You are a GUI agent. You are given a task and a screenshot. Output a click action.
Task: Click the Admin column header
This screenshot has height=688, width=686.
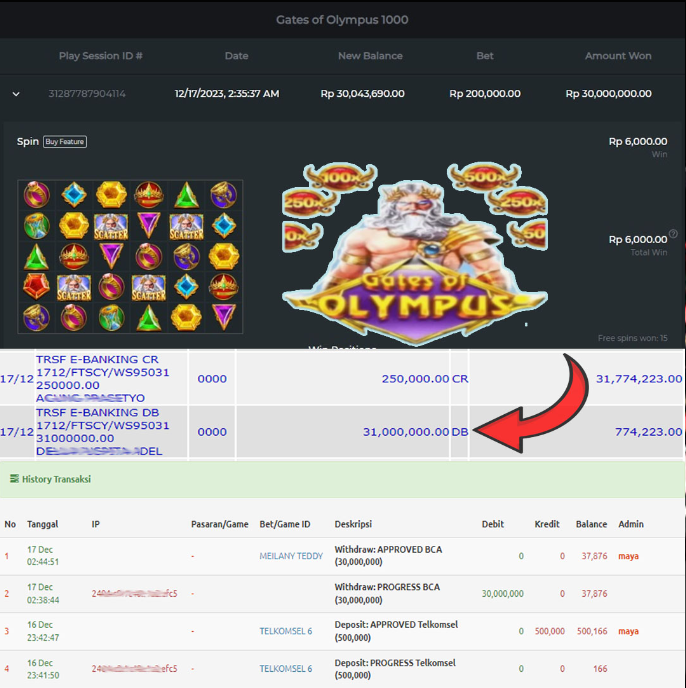[x=631, y=524]
